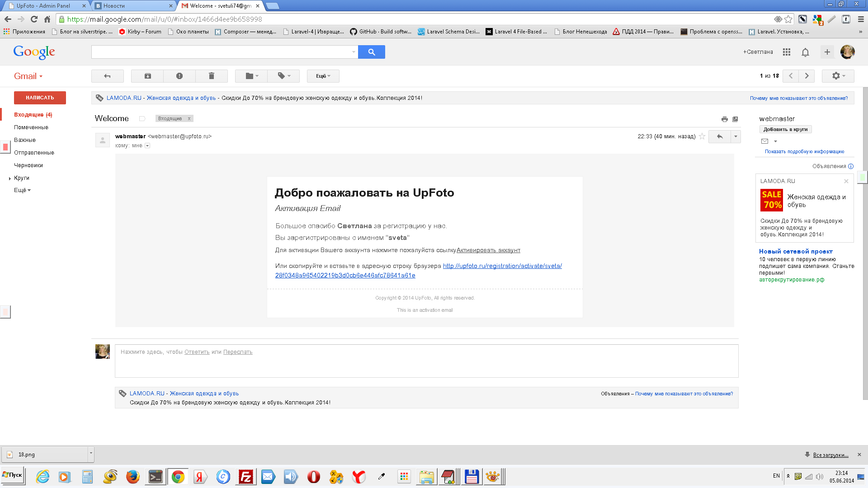868x488 pixels.
Task: Open the email in a new window
Action: coord(735,119)
